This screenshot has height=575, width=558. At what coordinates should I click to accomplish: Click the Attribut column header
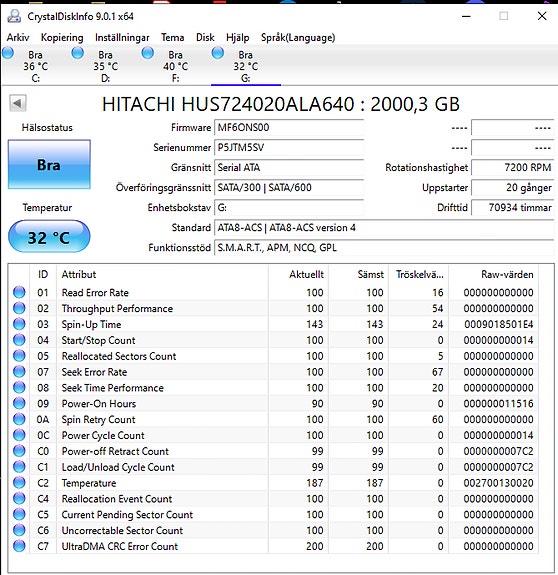(162, 274)
